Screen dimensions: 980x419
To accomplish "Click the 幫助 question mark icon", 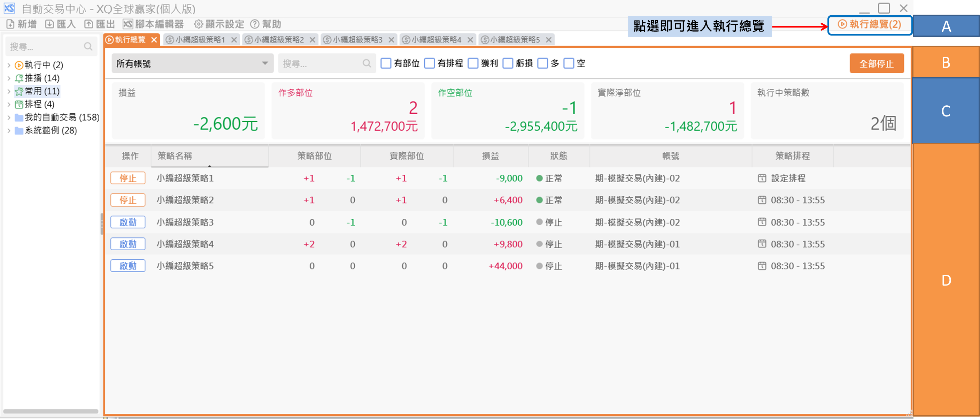I will (255, 24).
